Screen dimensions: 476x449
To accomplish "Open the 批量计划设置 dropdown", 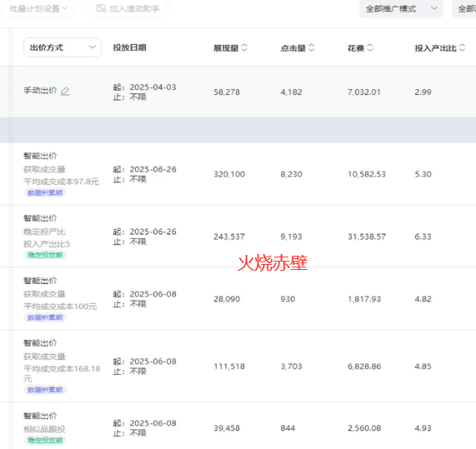I will tap(38, 9).
